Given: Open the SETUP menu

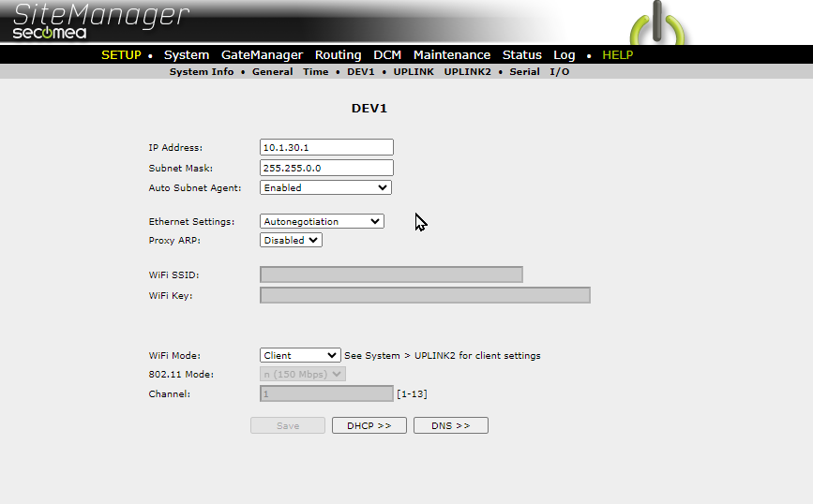Looking at the screenshot, I should tap(121, 55).
